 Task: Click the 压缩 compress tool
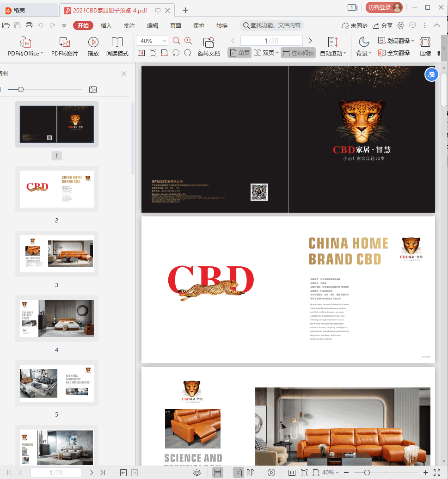pos(425,47)
